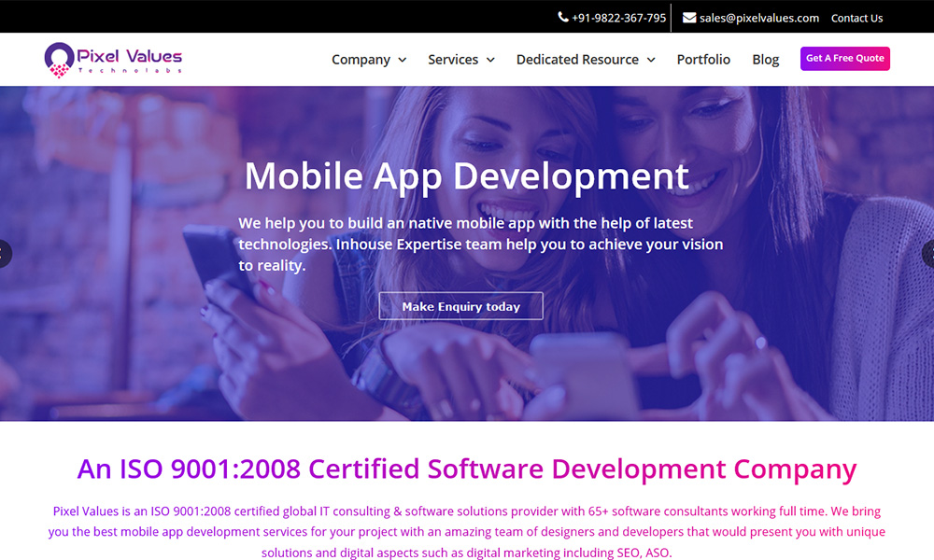
Task: Open the Portfolio page
Action: (703, 60)
